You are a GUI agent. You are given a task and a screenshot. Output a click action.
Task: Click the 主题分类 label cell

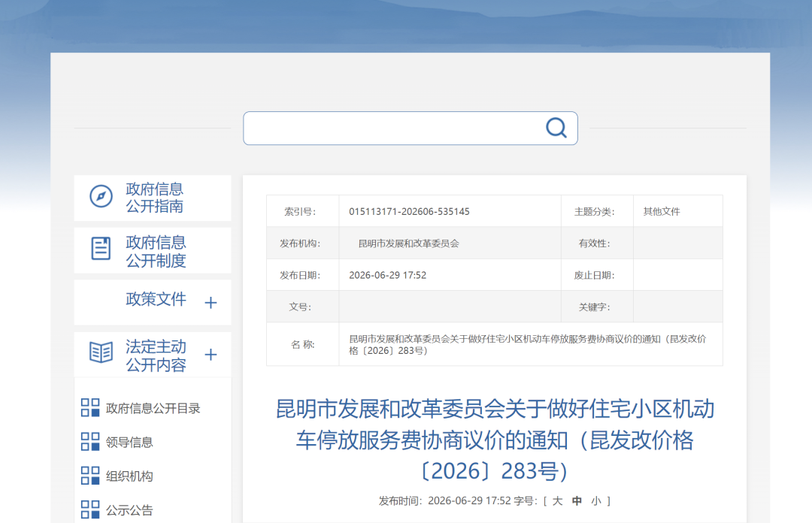pos(597,211)
